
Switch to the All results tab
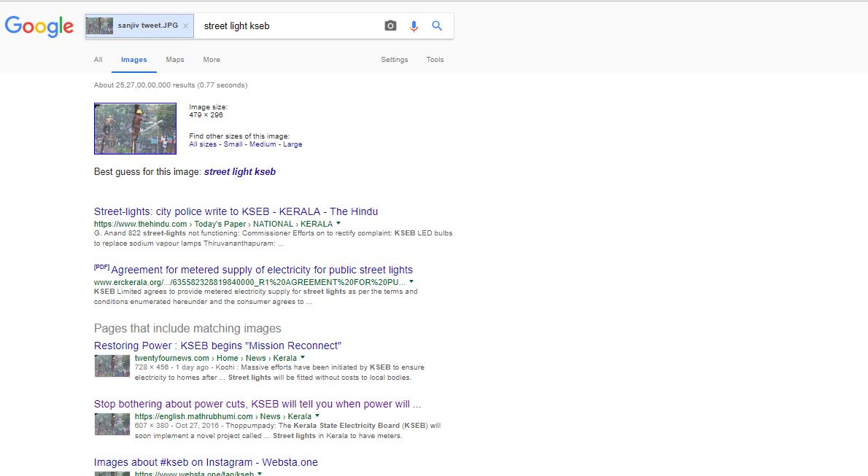98,60
